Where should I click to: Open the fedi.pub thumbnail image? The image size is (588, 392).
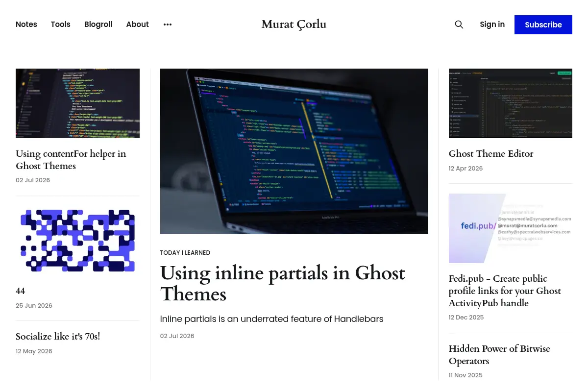coord(511,228)
